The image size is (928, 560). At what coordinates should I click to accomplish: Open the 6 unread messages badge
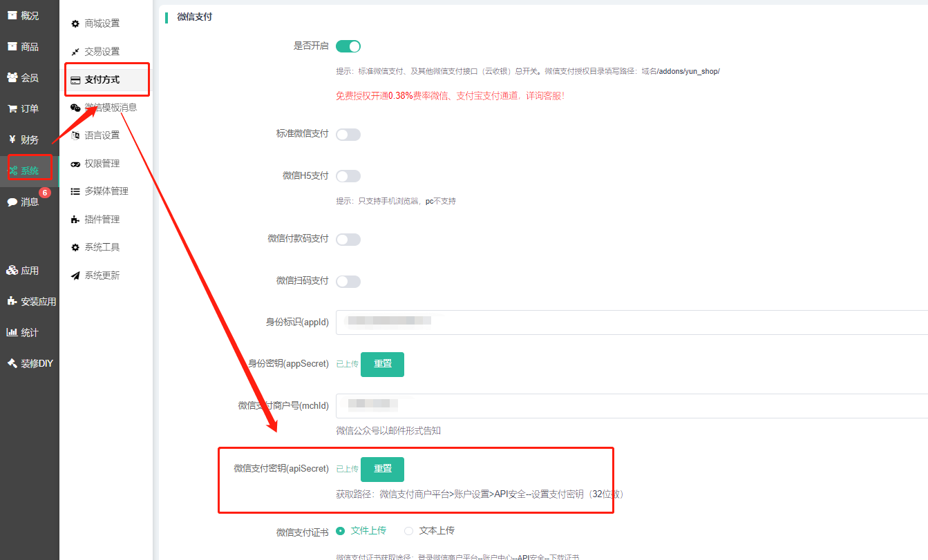(45, 193)
